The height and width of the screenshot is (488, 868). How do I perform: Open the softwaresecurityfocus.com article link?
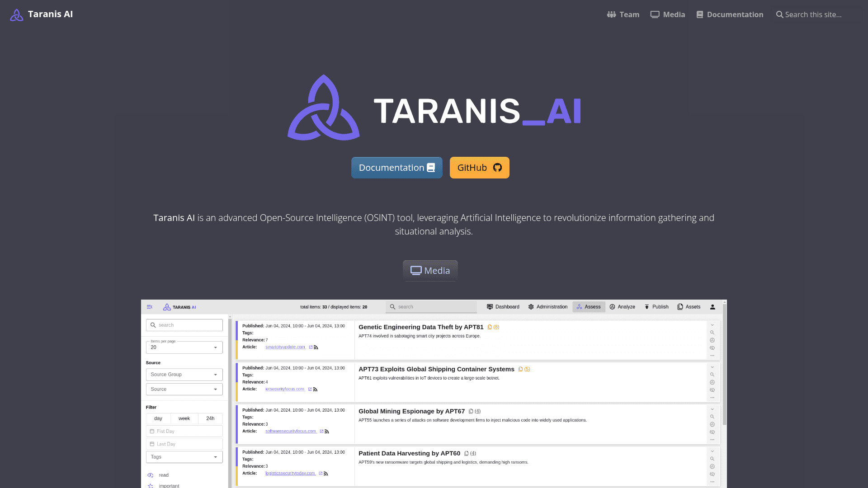(x=291, y=431)
